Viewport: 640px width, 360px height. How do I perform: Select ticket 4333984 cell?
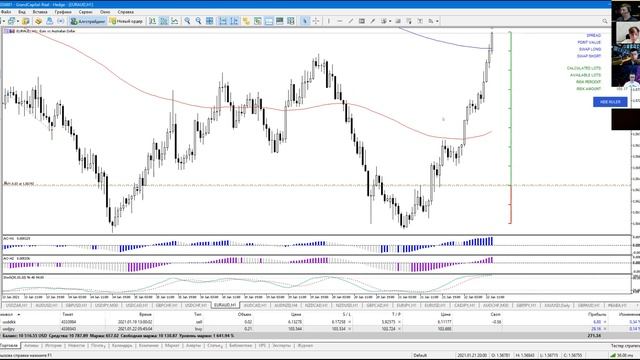(x=68, y=322)
